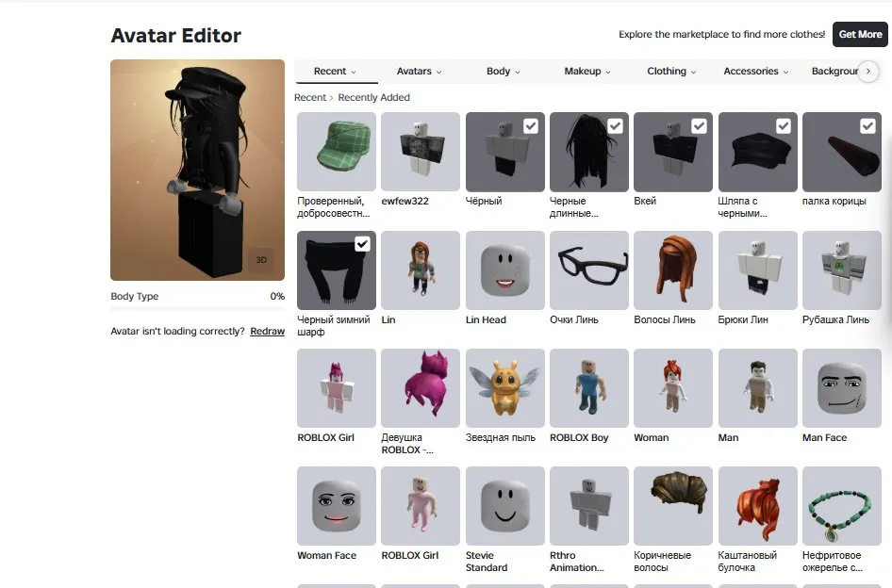Select the Брюки Лин pants item
892x588 pixels.
pos(758,270)
